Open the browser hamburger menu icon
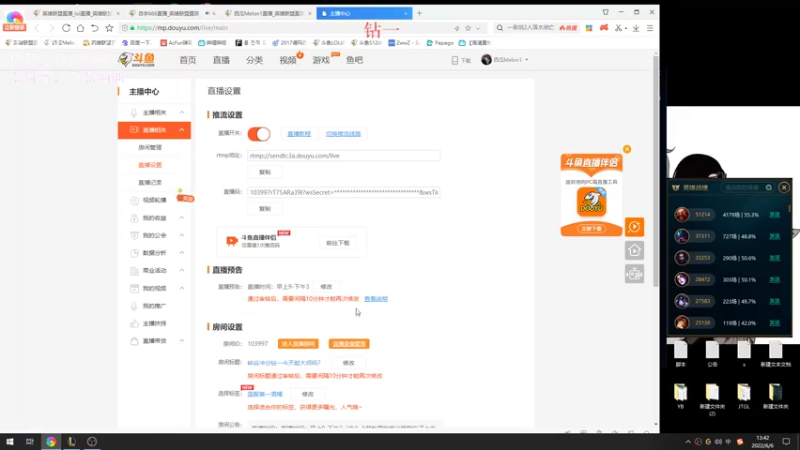800x450 pixels. tap(650, 28)
